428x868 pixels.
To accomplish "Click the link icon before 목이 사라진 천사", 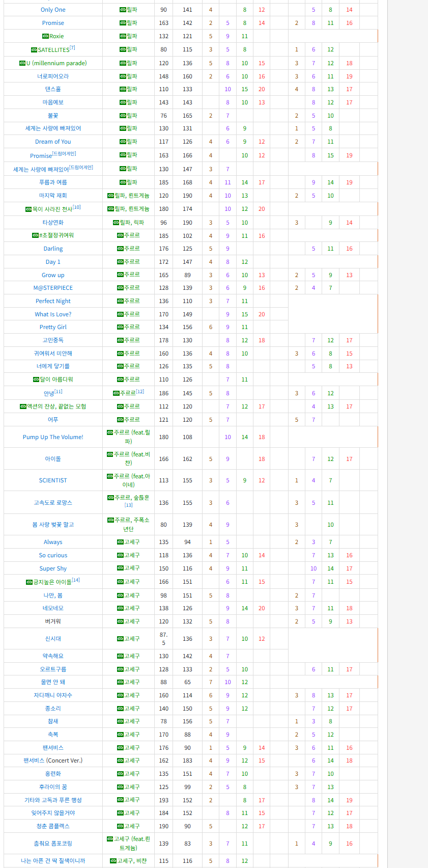I will [28, 209].
